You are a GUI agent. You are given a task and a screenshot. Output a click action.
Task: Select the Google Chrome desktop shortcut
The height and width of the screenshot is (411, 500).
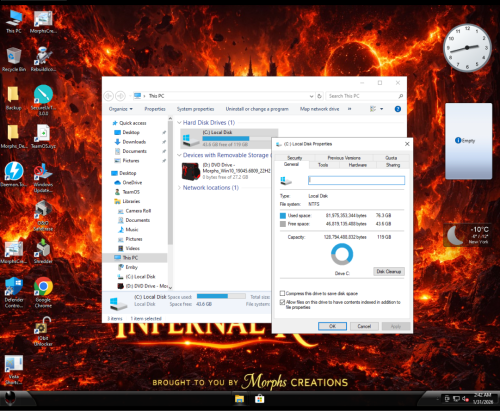point(43,292)
